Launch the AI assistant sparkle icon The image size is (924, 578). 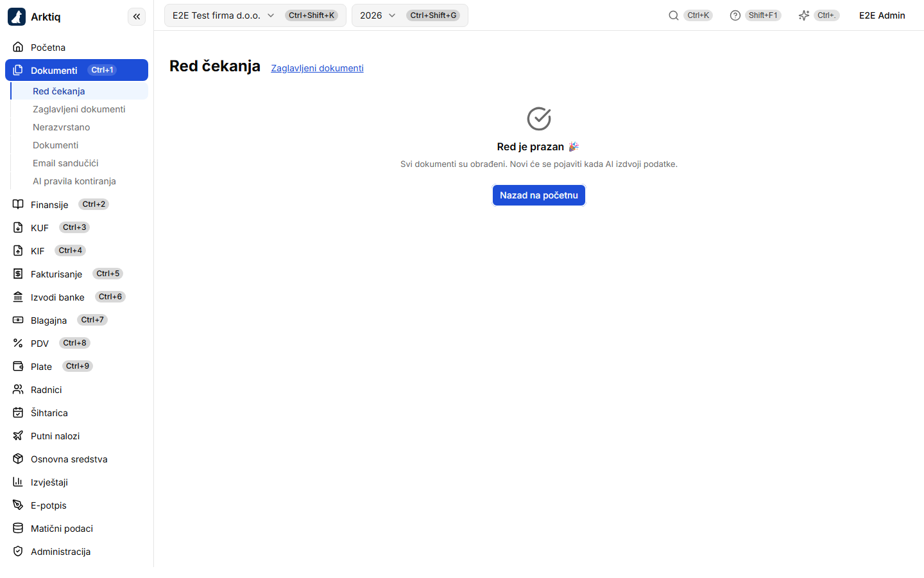(803, 15)
